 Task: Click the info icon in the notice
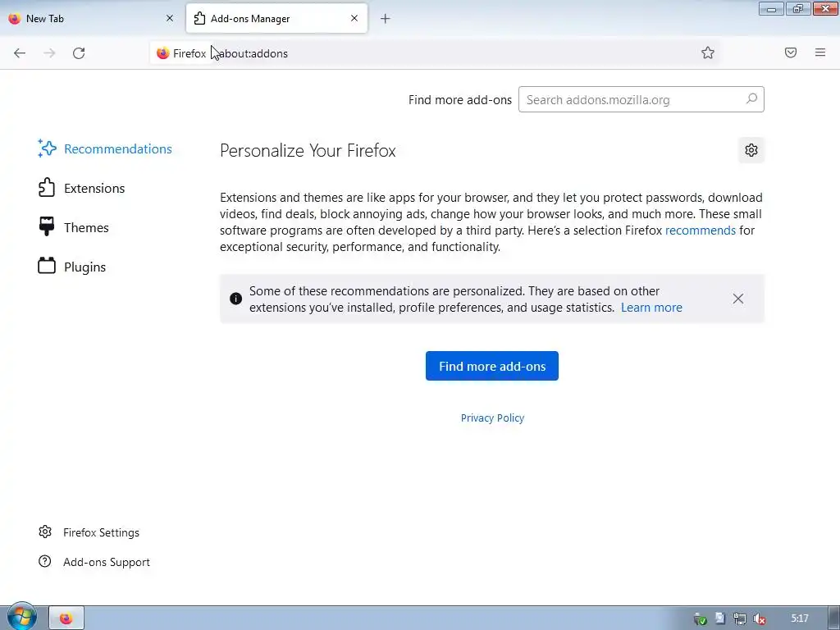coord(235,299)
